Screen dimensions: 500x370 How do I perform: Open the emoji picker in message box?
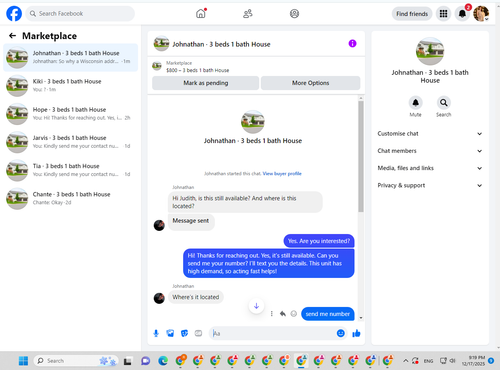pos(340,333)
